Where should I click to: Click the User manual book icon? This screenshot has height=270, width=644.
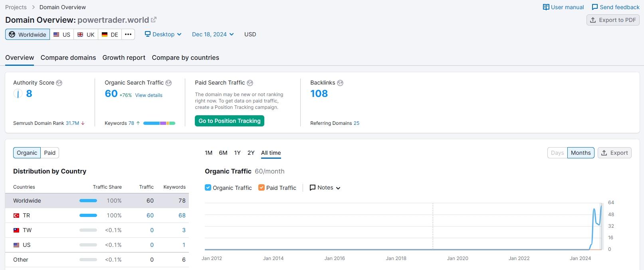(546, 7)
